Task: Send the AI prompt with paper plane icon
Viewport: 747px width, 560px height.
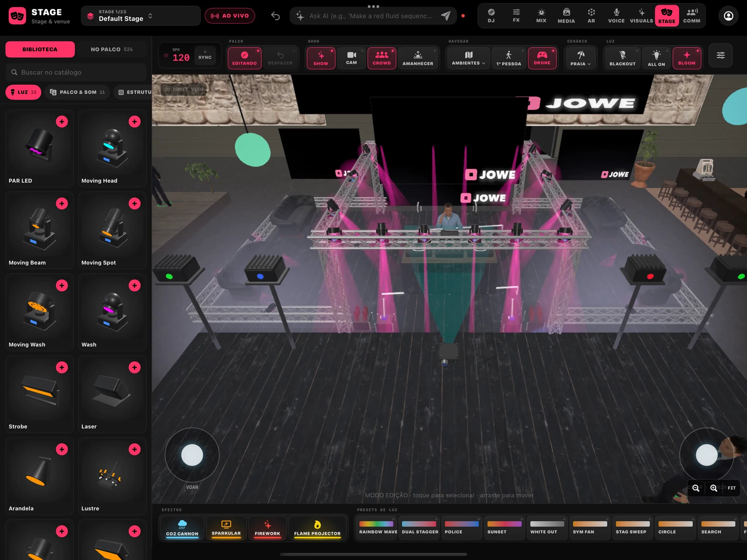Action: pyautogui.click(x=446, y=16)
